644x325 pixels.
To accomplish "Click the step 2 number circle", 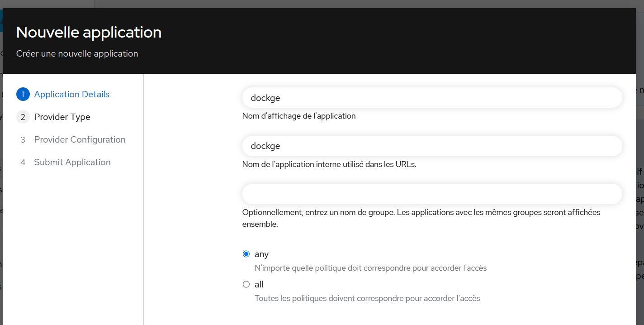I will [x=23, y=117].
